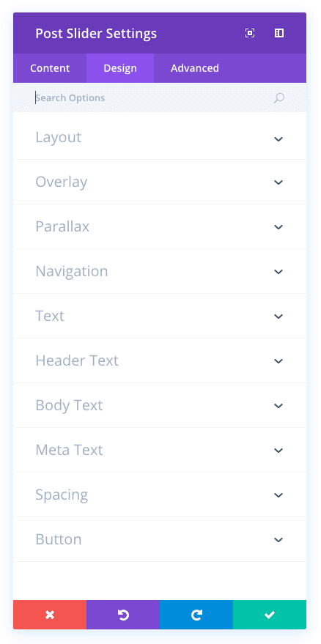The height and width of the screenshot is (644, 321).
Task: Open the Spacing settings group
Action: click(x=160, y=495)
